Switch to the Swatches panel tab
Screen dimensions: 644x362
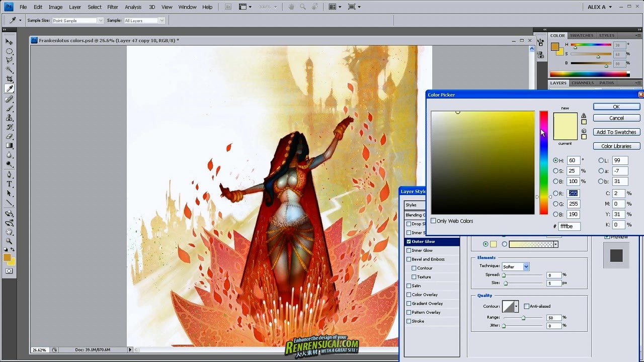[x=582, y=36]
